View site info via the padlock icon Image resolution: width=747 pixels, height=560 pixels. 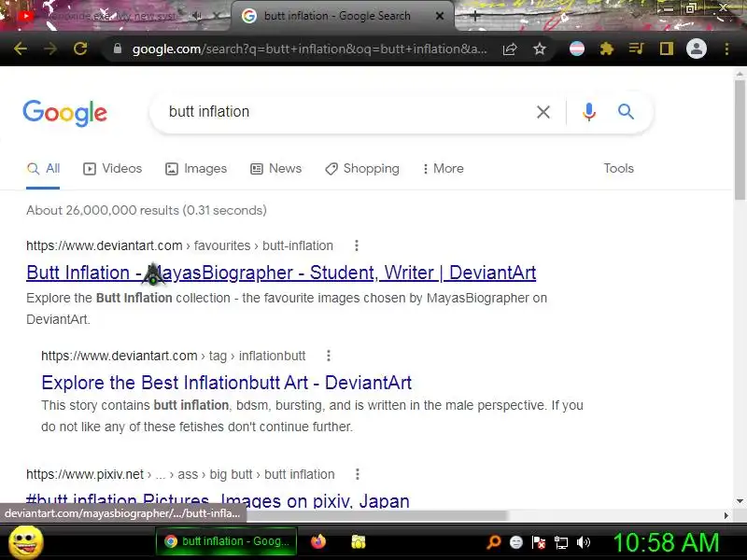[118, 49]
